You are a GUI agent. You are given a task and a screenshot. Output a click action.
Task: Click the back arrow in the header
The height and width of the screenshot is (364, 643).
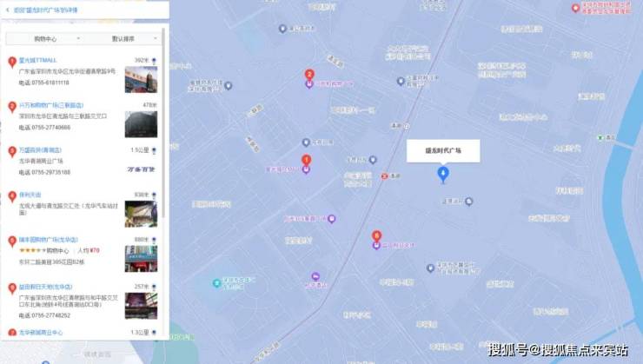pos(8,10)
